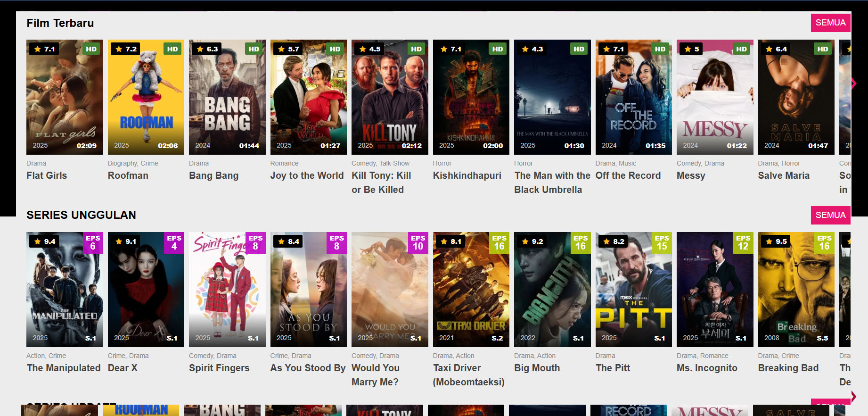Screen dimensions: 868x416
Task: Open the Salve Maria movie poster
Action: (796, 97)
